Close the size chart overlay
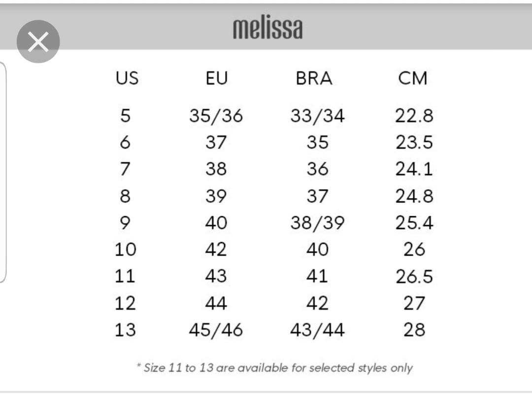 click(x=38, y=41)
